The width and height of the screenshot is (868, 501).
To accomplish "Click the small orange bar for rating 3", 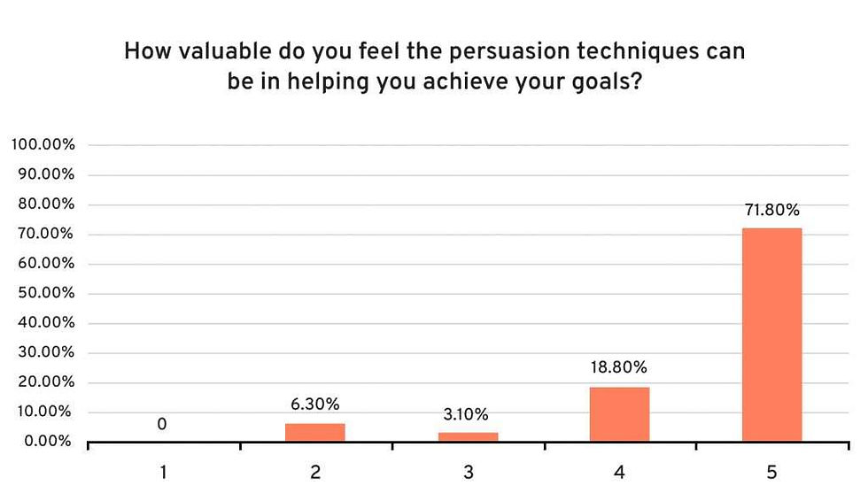I will (x=468, y=437).
